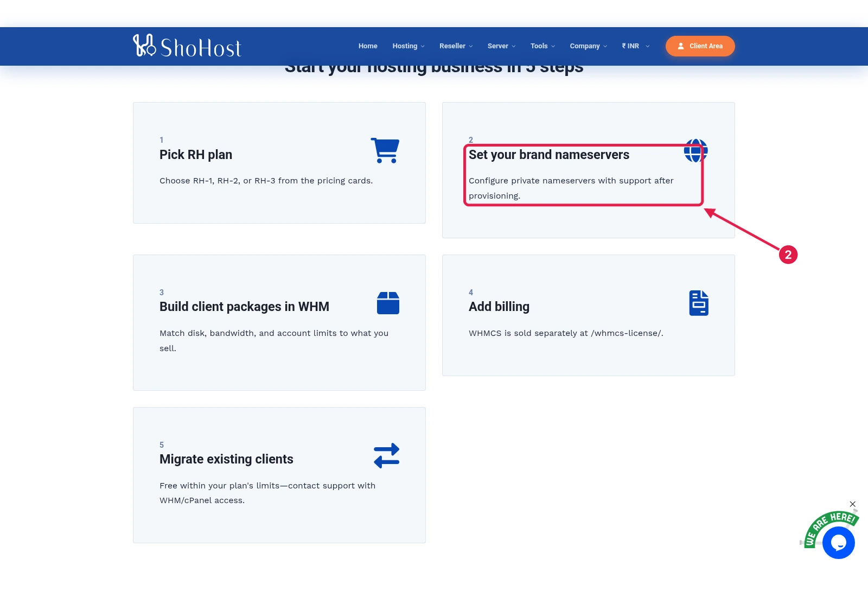The height and width of the screenshot is (597, 868).
Task: Go to the Home page
Action: [x=368, y=46]
